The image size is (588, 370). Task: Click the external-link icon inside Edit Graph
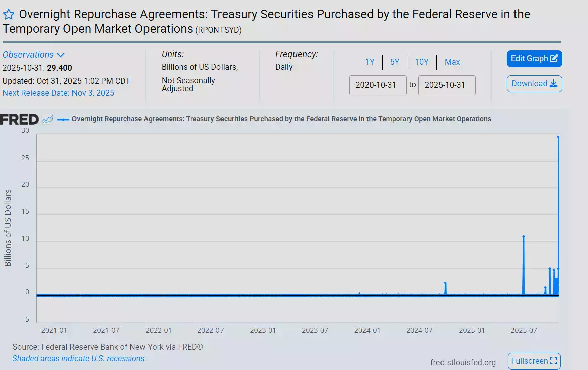(554, 58)
